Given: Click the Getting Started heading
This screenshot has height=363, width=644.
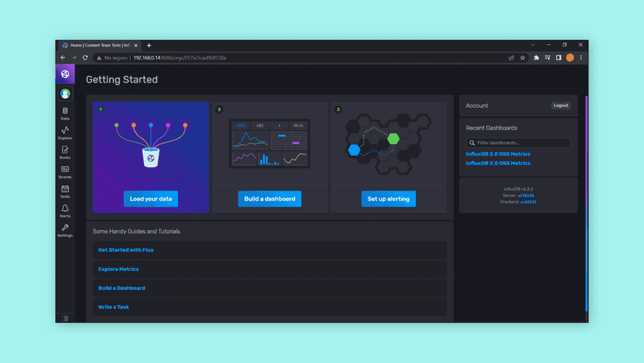Looking at the screenshot, I should pos(122,80).
